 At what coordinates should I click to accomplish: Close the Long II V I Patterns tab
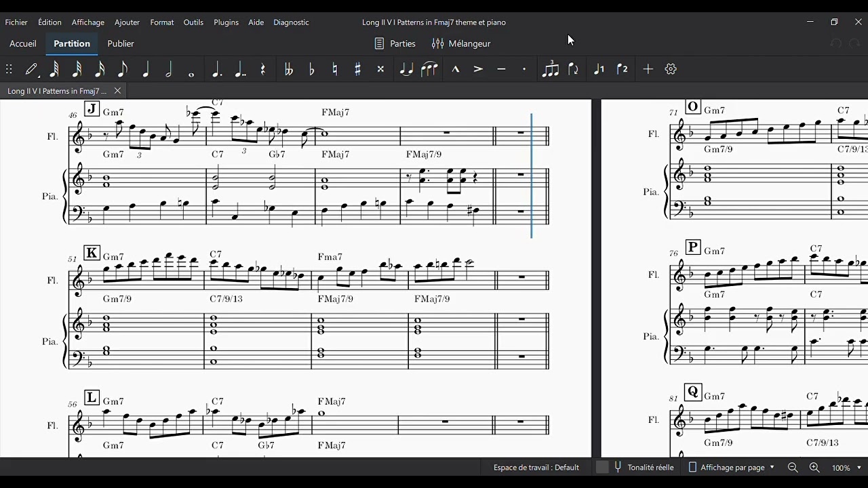click(117, 91)
